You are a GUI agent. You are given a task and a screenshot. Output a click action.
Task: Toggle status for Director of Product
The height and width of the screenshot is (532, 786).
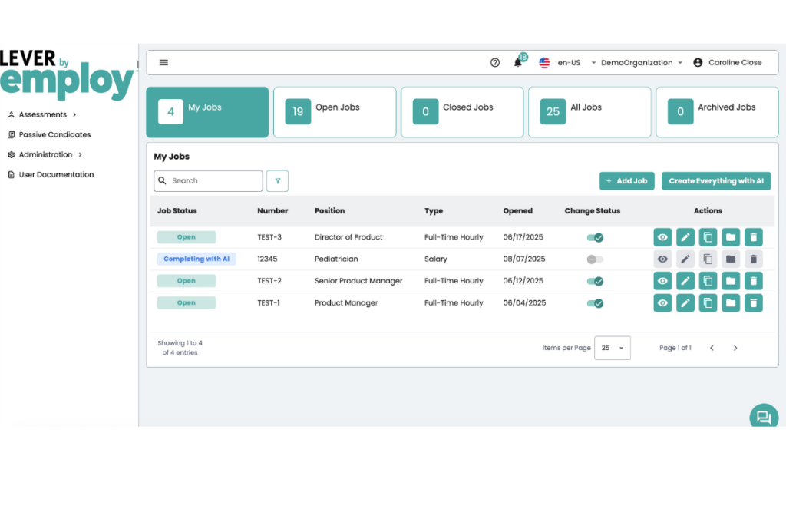coord(595,237)
